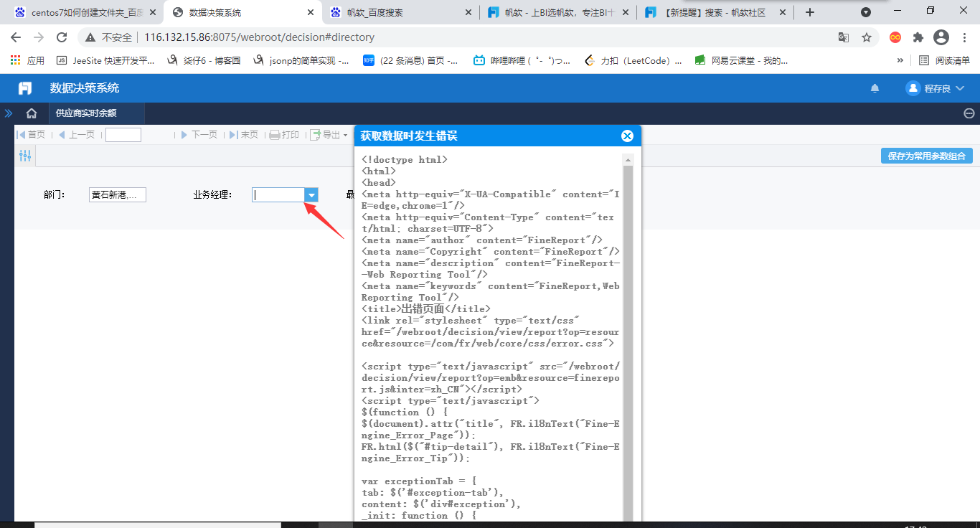The height and width of the screenshot is (528, 980).
Task: Open Chrome tab search dropdown
Action: (x=866, y=12)
